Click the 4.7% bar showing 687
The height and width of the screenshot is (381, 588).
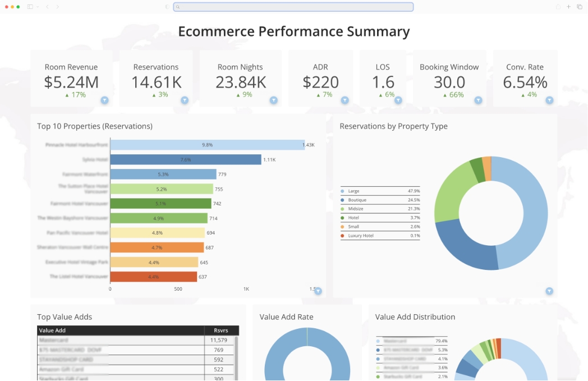(x=157, y=247)
